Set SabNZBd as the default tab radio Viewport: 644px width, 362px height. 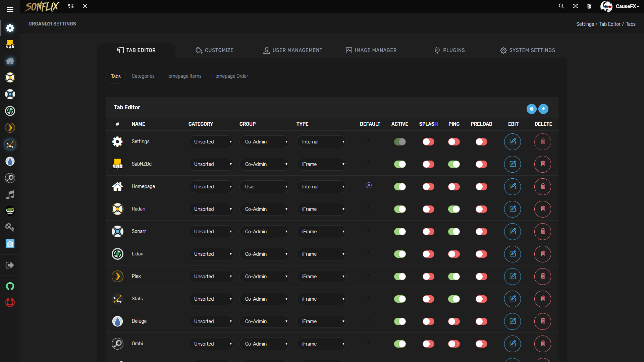[369, 163]
